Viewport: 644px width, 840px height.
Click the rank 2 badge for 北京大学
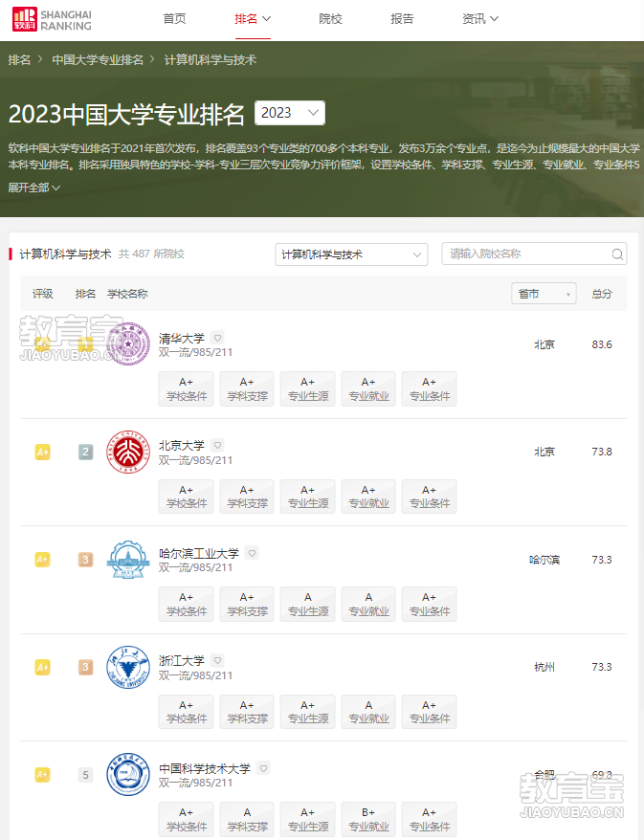(86, 453)
